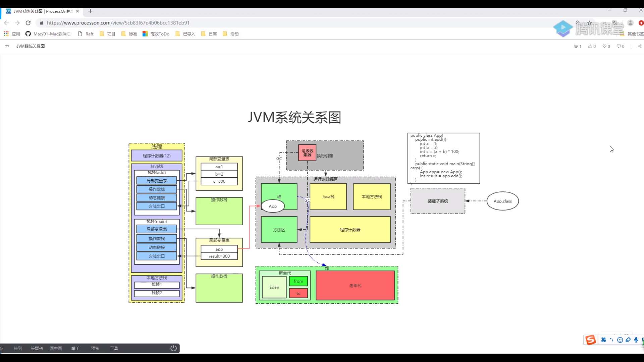Click the view count eye icon

coord(576,46)
